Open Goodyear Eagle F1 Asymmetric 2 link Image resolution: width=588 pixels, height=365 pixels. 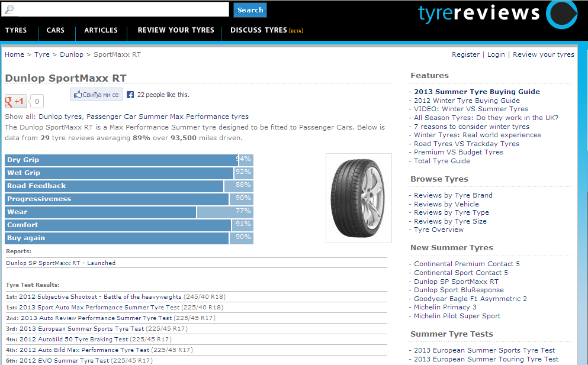coord(471,299)
